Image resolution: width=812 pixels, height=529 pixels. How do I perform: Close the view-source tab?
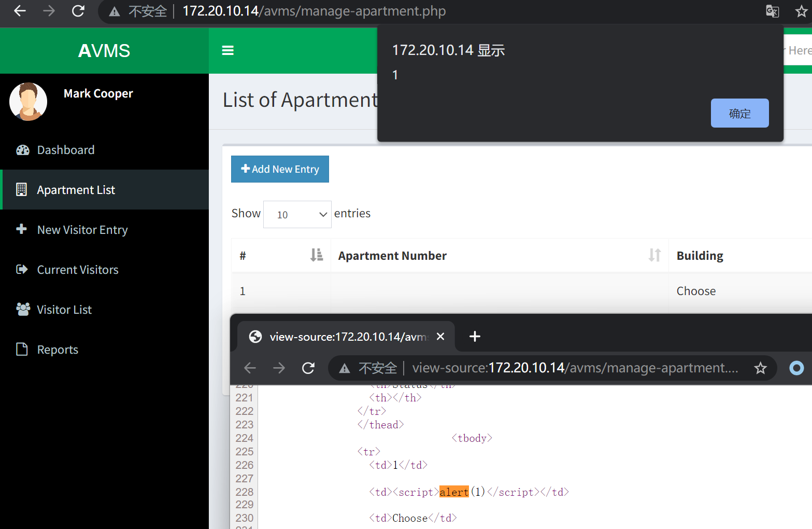(440, 337)
